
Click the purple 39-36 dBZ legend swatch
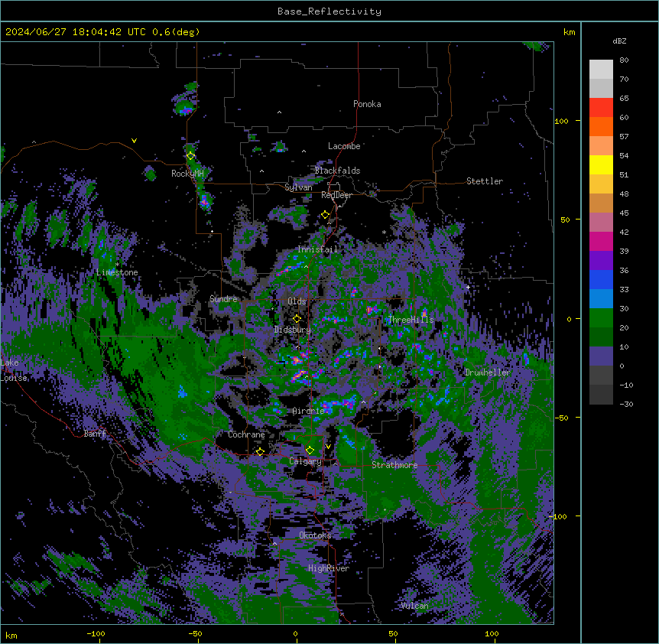601,261
